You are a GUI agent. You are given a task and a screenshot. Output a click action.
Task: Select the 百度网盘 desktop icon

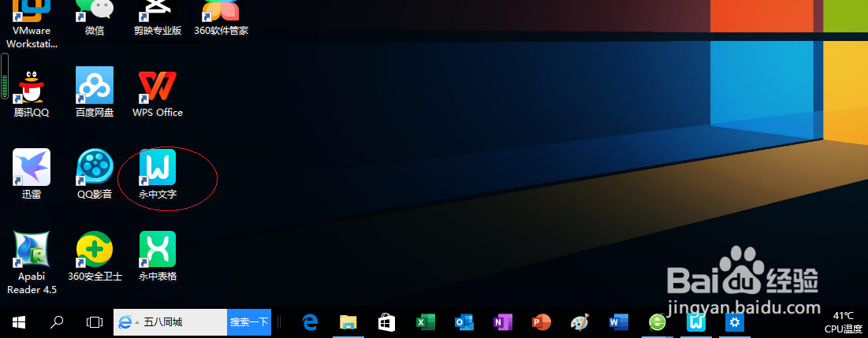coord(95,92)
